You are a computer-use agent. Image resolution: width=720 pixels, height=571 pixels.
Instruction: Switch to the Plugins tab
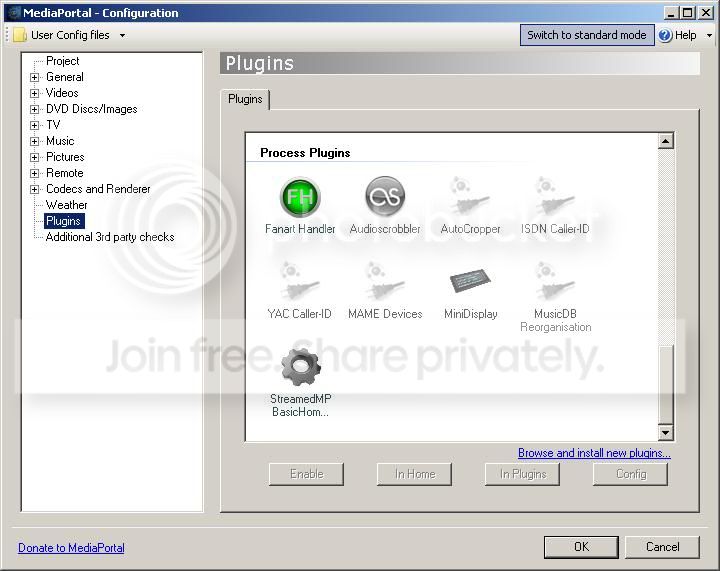(x=245, y=99)
